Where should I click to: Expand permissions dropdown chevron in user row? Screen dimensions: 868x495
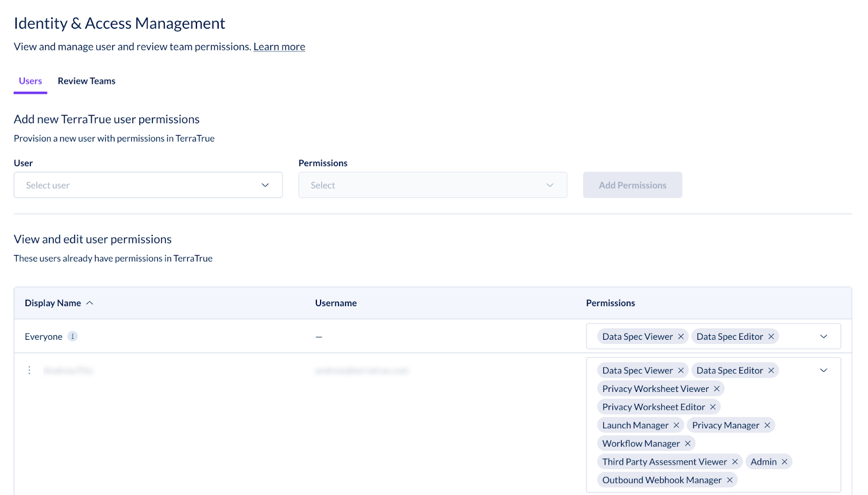824,370
